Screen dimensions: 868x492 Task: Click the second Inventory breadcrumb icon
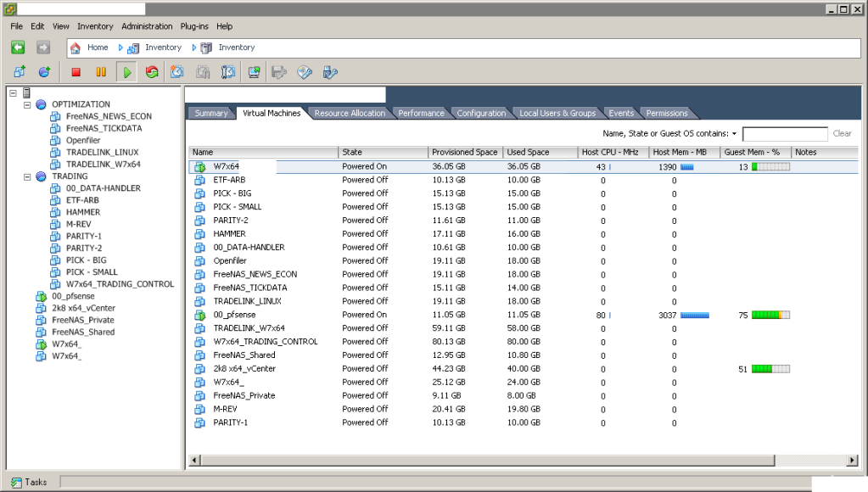click(x=206, y=48)
